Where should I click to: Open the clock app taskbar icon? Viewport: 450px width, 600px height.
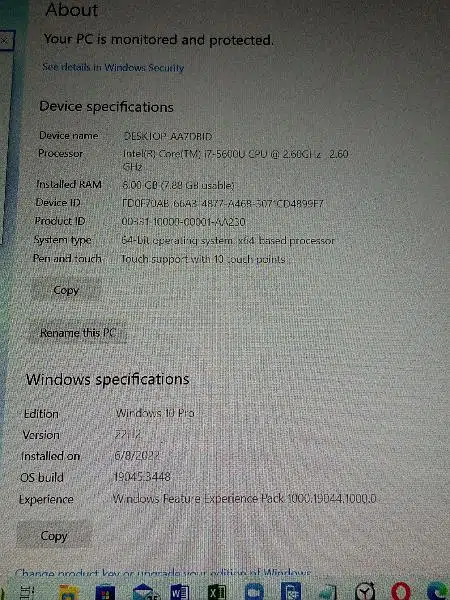(x=364, y=592)
